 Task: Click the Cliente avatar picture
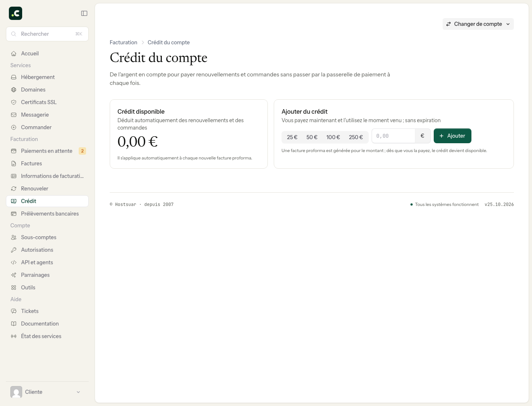click(16, 392)
